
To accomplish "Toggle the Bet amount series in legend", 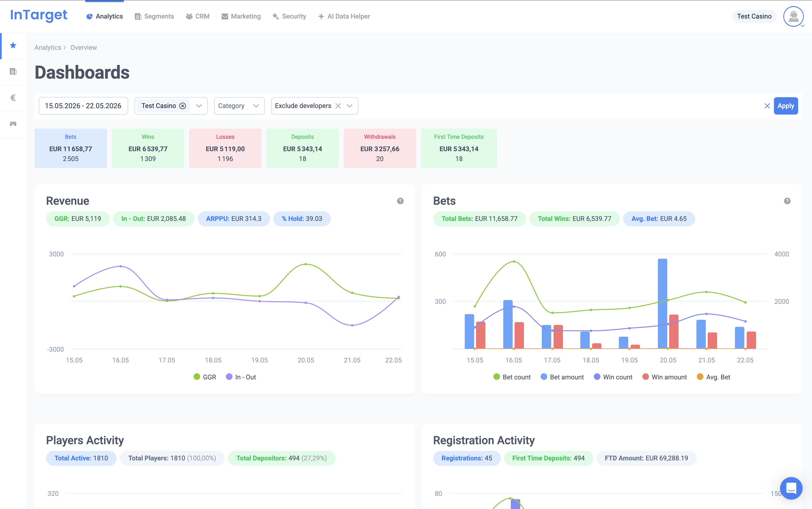I will point(562,377).
